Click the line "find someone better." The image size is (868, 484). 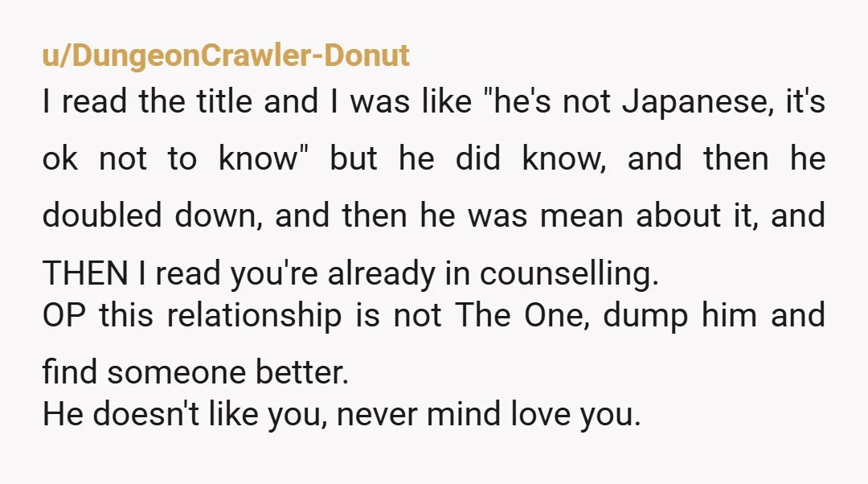[195, 371]
